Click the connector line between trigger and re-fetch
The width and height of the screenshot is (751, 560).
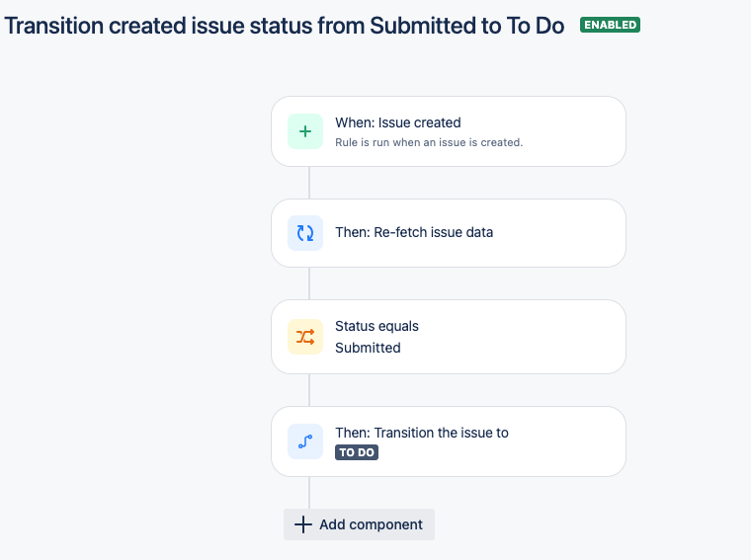pyautogui.click(x=309, y=183)
